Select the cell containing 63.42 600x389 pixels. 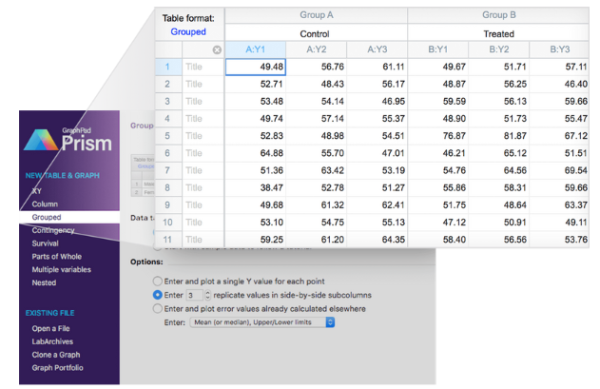316,171
